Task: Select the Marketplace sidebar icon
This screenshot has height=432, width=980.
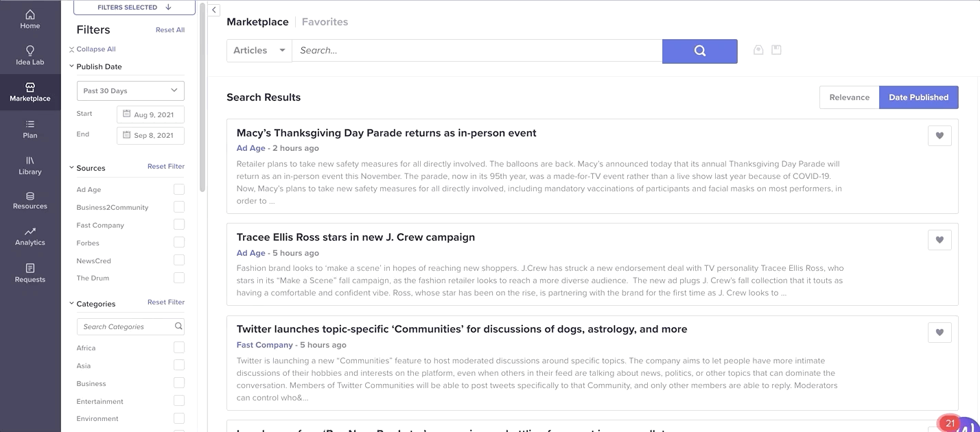Action: pyautogui.click(x=30, y=92)
